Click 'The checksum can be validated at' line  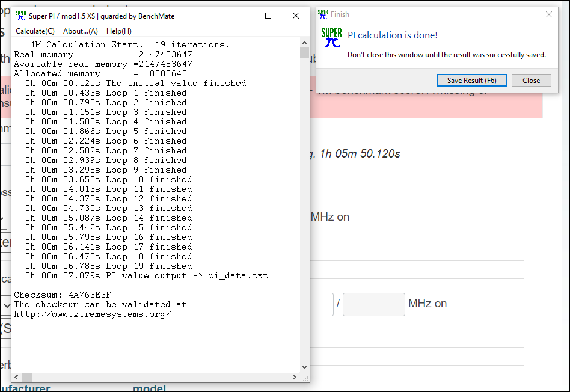click(100, 305)
